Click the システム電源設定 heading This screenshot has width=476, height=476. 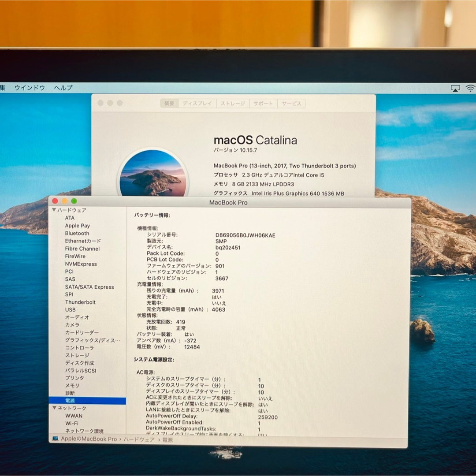coord(154,360)
